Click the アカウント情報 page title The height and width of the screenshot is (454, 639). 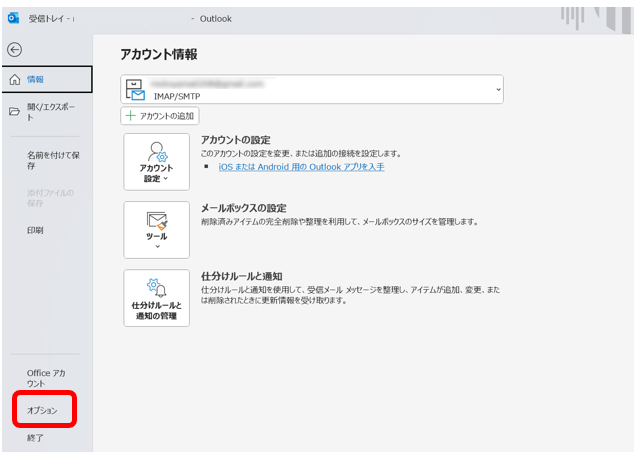[159, 54]
